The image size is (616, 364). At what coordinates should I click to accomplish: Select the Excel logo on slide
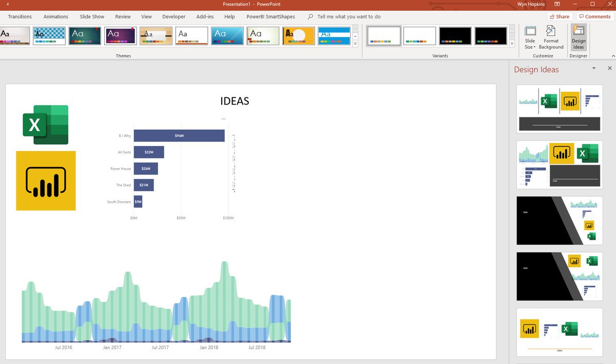46,125
